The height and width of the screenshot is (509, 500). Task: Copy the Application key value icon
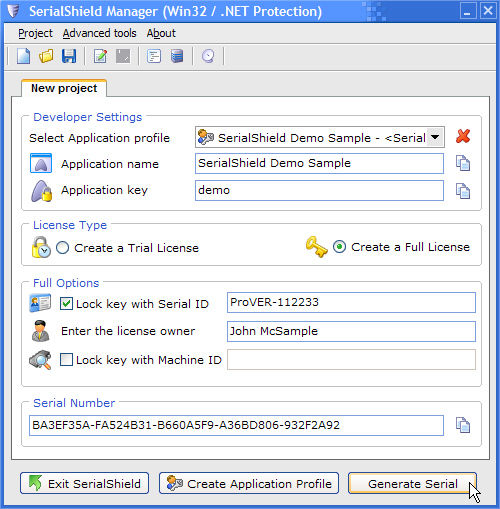[x=463, y=191]
